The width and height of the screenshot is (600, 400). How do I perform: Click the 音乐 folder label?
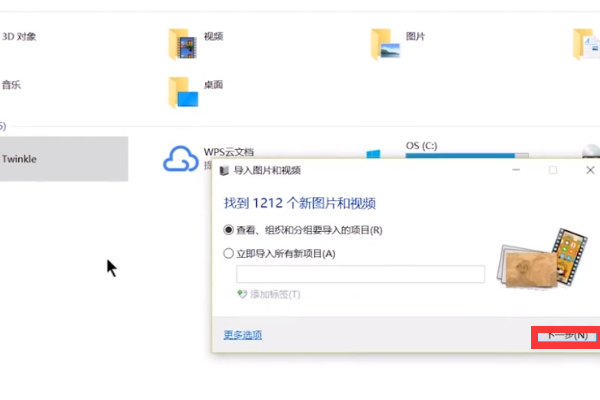click(x=11, y=85)
